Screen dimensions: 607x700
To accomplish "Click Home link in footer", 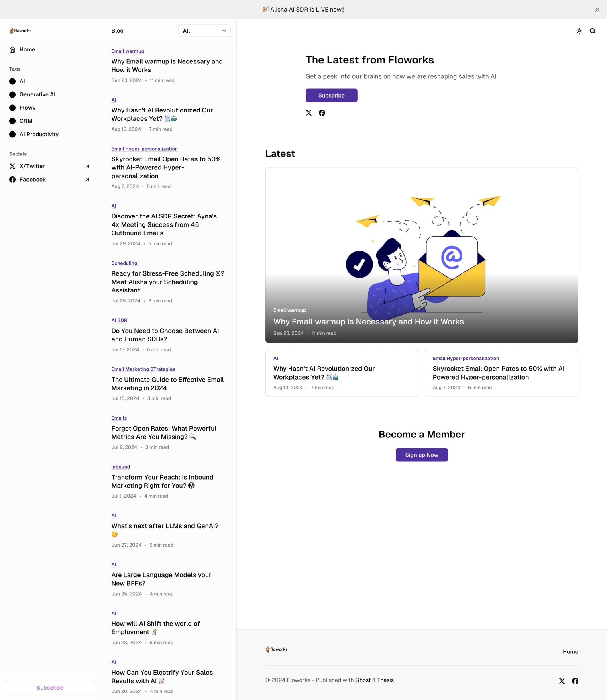I will click(x=570, y=652).
